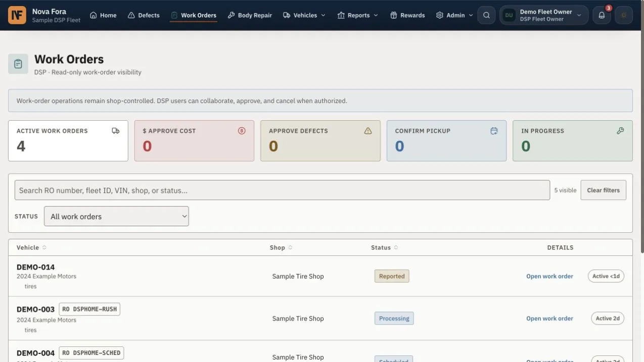Click the DEMO-004 vehicle ID
Image resolution: width=644 pixels, height=362 pixels.
click(x=35, y=353)
